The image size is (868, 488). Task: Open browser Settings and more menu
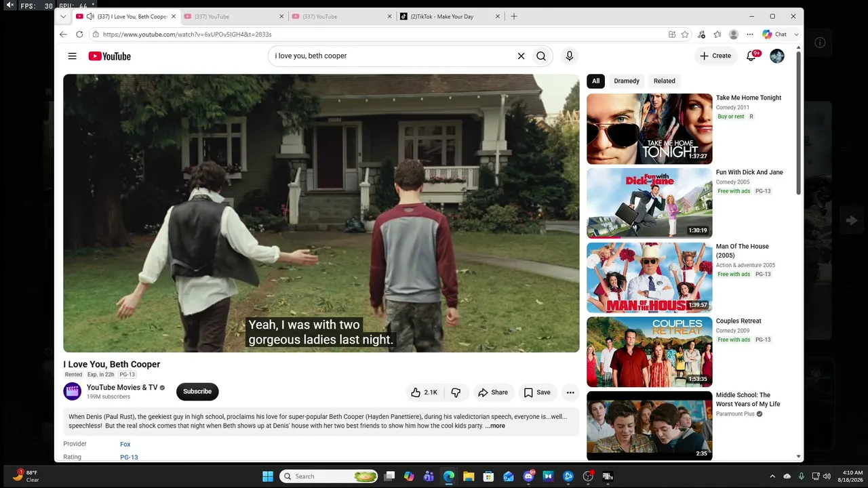pos(750,35)
